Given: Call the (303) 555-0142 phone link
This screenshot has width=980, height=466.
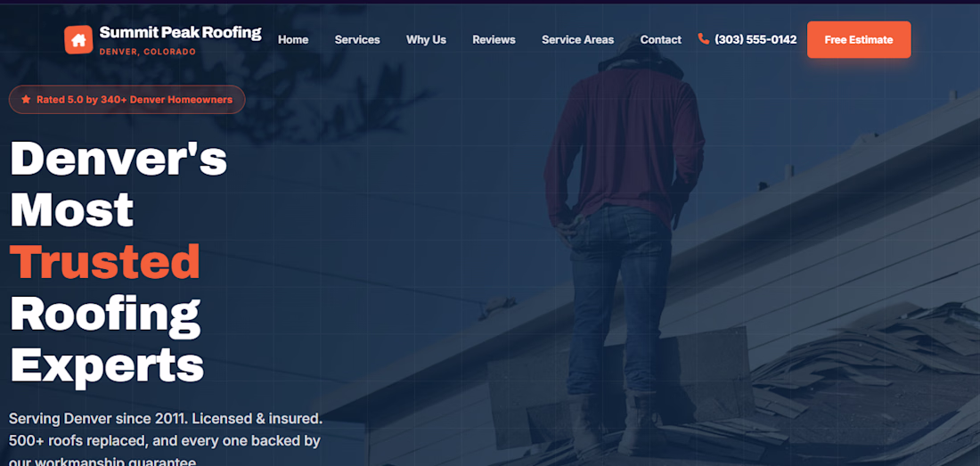Looking at the screenshot, I should click(x=747, y=40).
